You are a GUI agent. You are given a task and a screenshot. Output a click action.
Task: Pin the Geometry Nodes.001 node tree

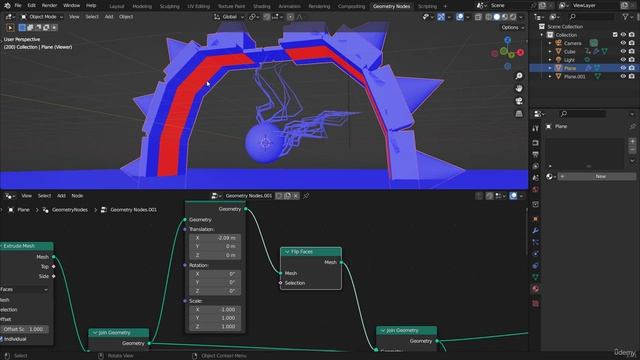(306, 196)
